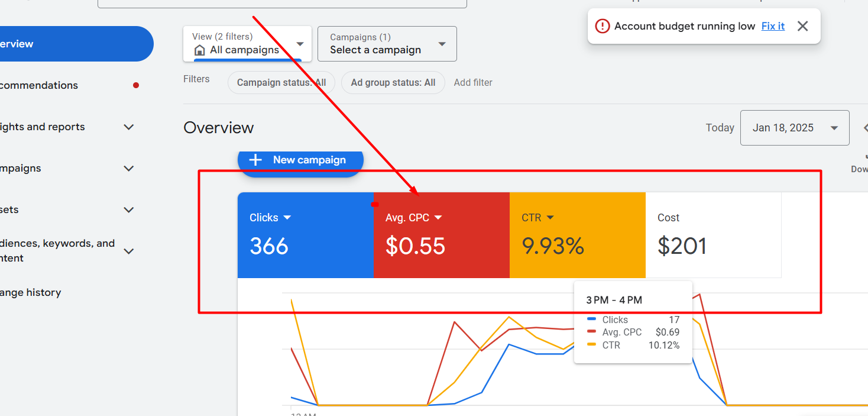The height and width of the screenshot is (416, 868).
Task: Click the red warning icon in alert
Action: [x=602, y=26]
